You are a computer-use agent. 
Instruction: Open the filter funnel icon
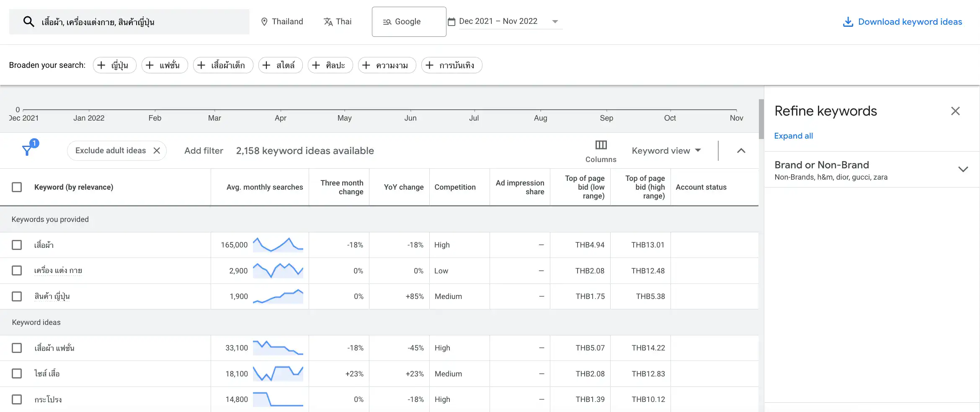click(x=27, y=150)
